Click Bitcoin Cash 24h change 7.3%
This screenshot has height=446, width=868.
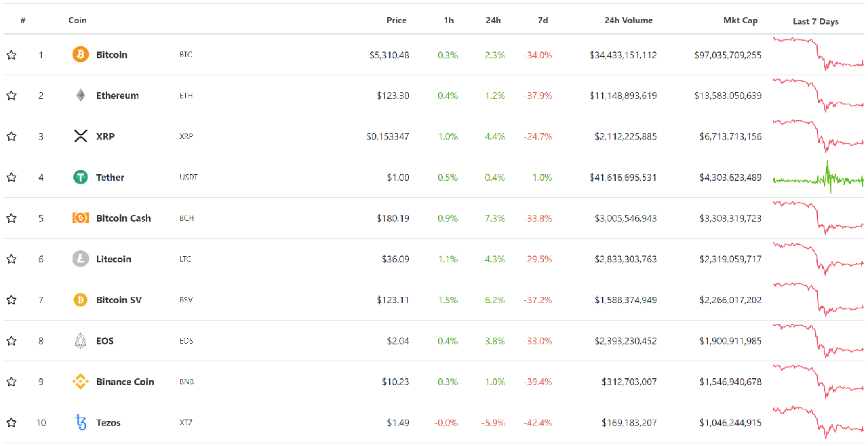click(x=495, y=218)
